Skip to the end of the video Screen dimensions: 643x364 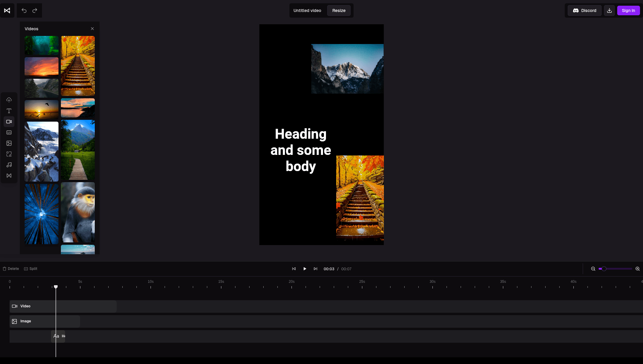(315, 269)
